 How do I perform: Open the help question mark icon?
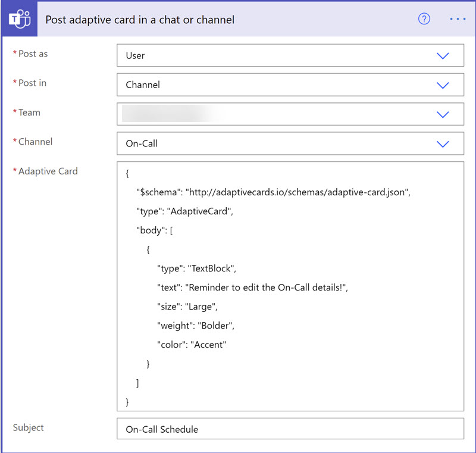pos(424,19)
